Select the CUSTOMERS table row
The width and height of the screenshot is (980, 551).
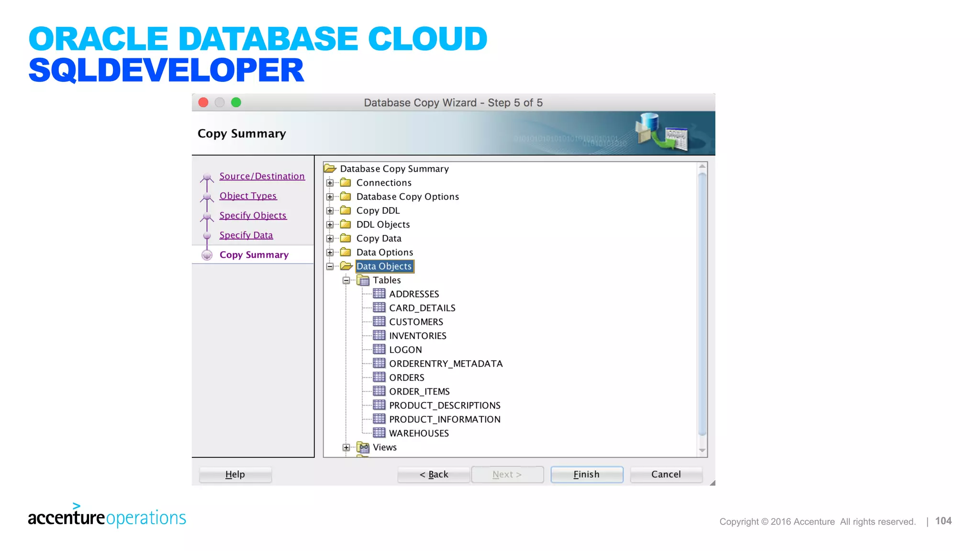pyautogui.click(x=416, y=321)
